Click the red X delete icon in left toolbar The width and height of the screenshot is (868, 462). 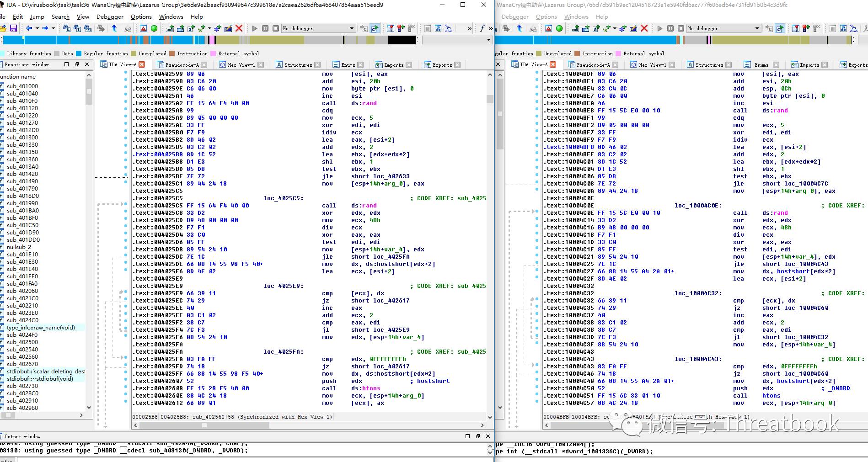tap(239, 28)
